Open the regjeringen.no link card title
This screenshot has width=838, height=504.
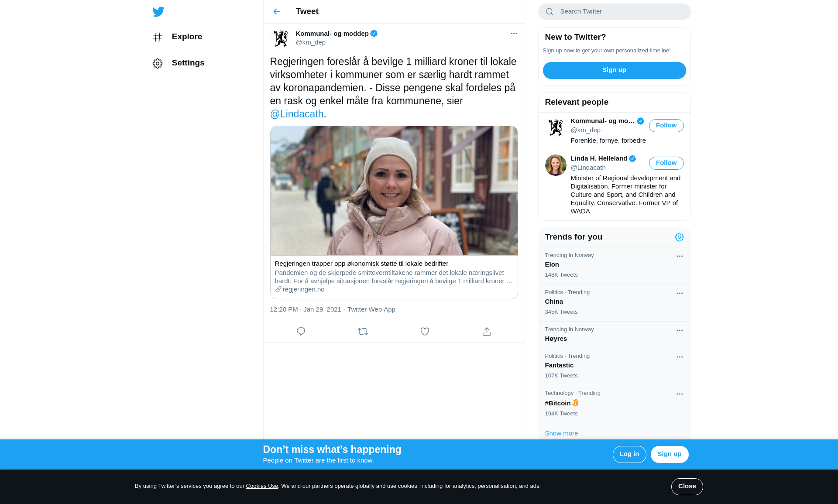tap(361, 264)
